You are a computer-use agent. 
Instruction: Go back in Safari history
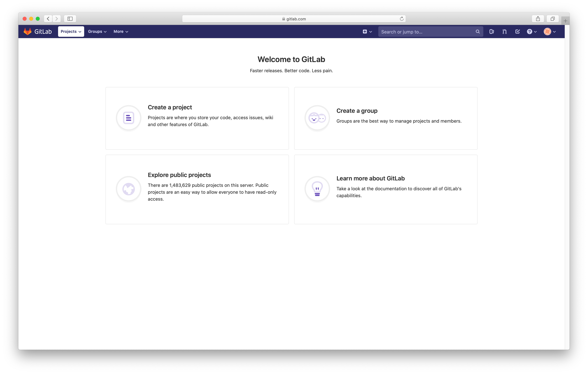[x=48, y=19]
